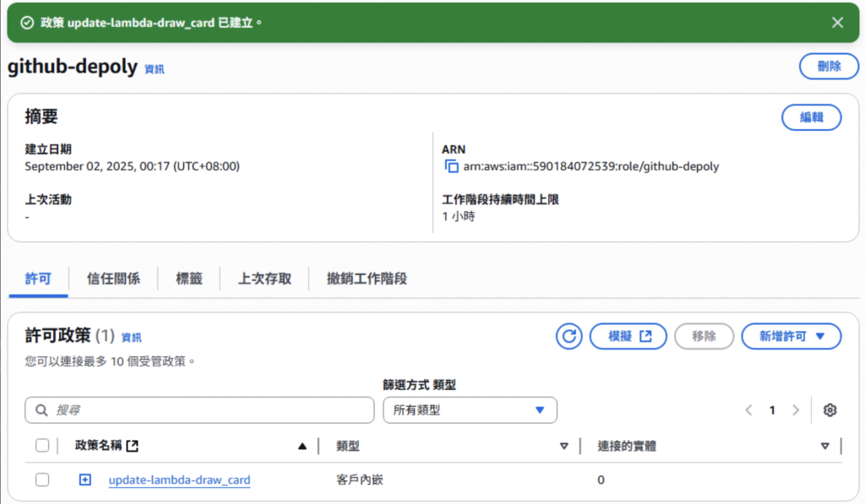Switch to the 撤銷工作階段 tab

(x=367, y=279)
